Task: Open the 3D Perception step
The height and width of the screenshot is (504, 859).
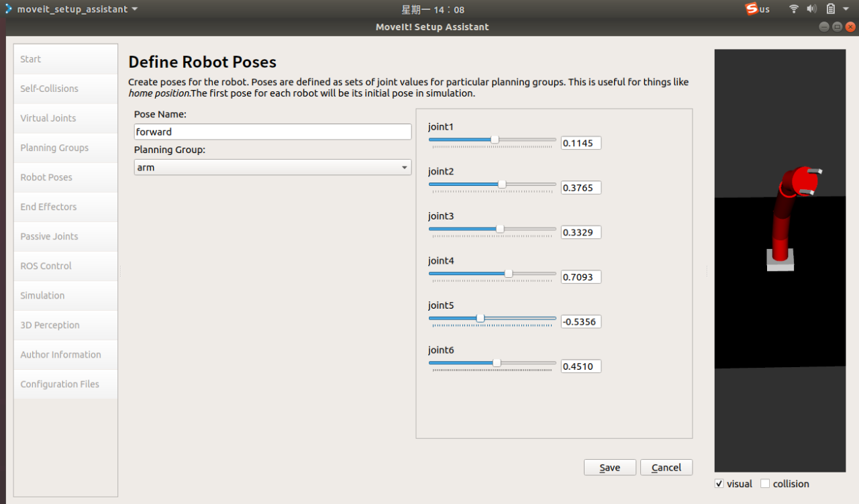Action: coord(66,325)
